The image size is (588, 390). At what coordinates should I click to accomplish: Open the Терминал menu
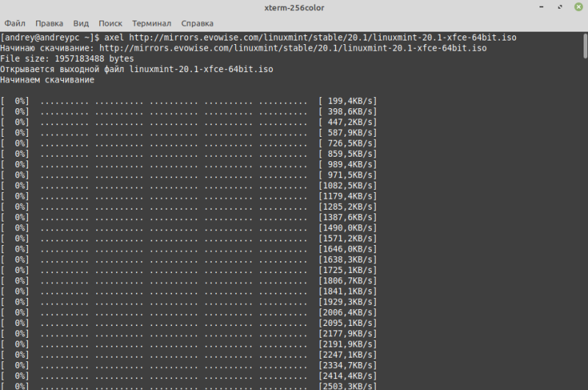(x=153, y=23)
